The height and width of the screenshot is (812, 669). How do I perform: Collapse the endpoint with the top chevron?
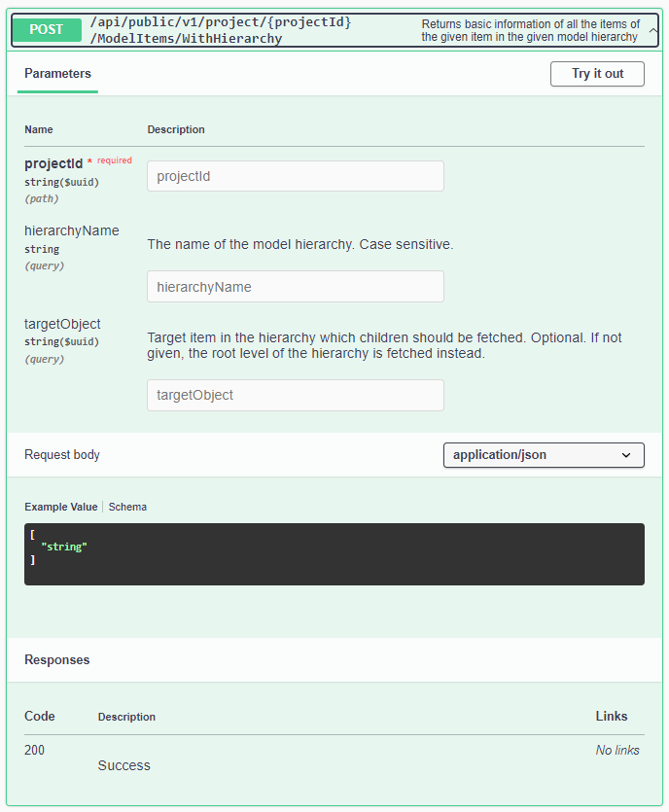(652, 30)
